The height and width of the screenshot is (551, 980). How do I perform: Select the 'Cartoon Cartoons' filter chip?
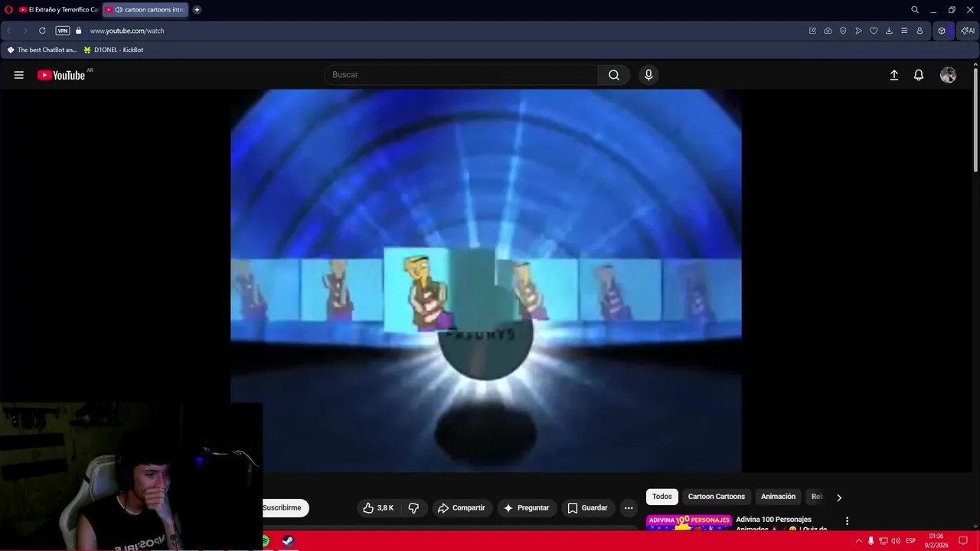tap(717, 497)
